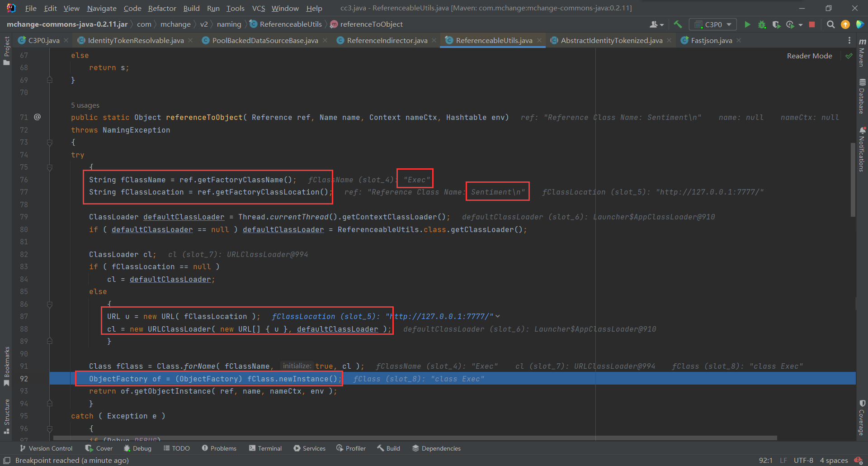Open the Problems tool window
Screen dimensions: 868x466
point(219,448)
